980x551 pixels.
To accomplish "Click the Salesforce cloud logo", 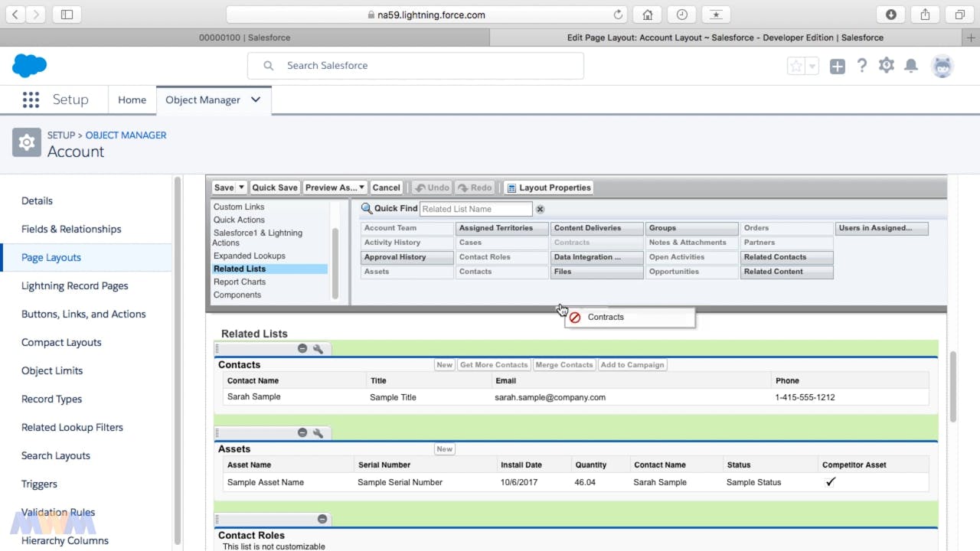I will tap(30, 66).
